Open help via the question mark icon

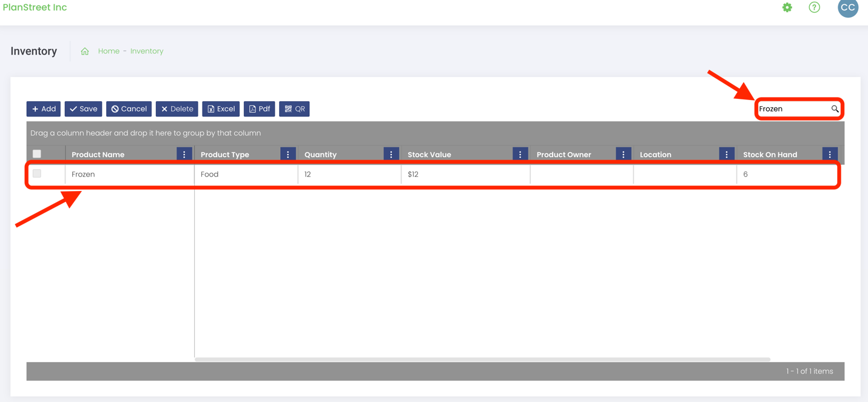[814, 7]
